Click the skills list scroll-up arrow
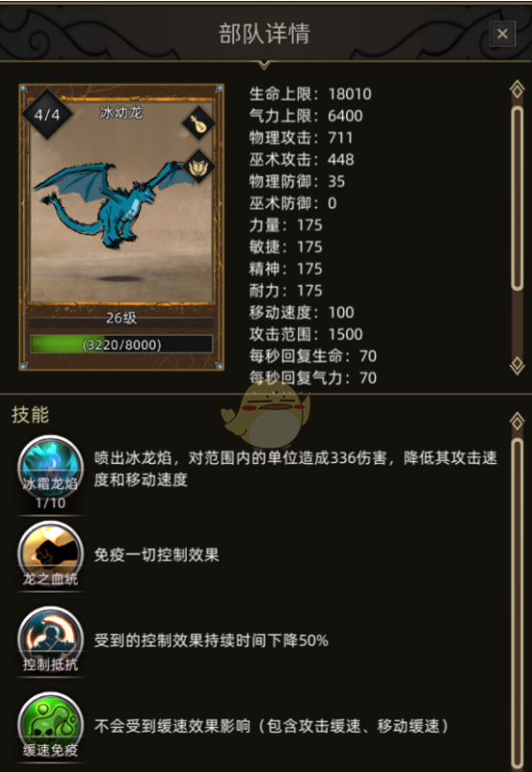Image resolution: width=532 pixels, height=772 pixels. (x=517, y=421)
